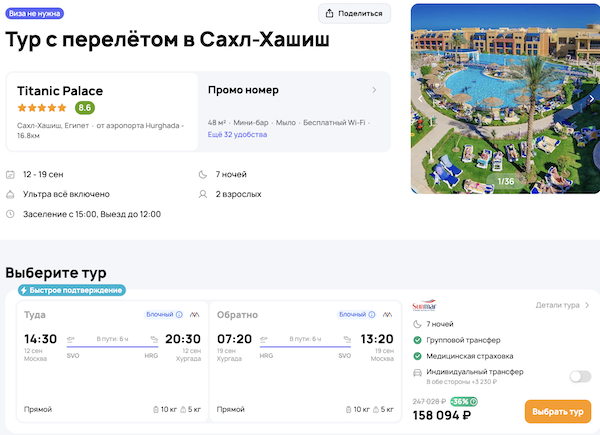Open Детали тура expander
The image size is (600, 435).
tap(563, 305)
